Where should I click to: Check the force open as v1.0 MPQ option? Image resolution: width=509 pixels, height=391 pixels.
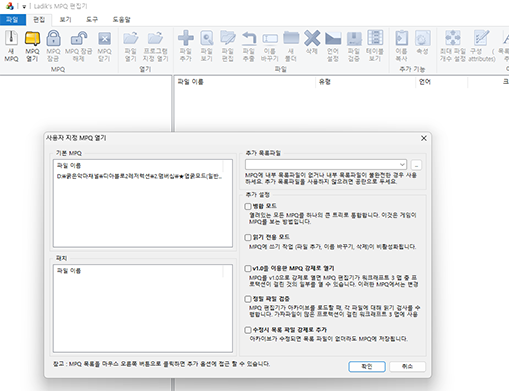click(x=248, y=268)
